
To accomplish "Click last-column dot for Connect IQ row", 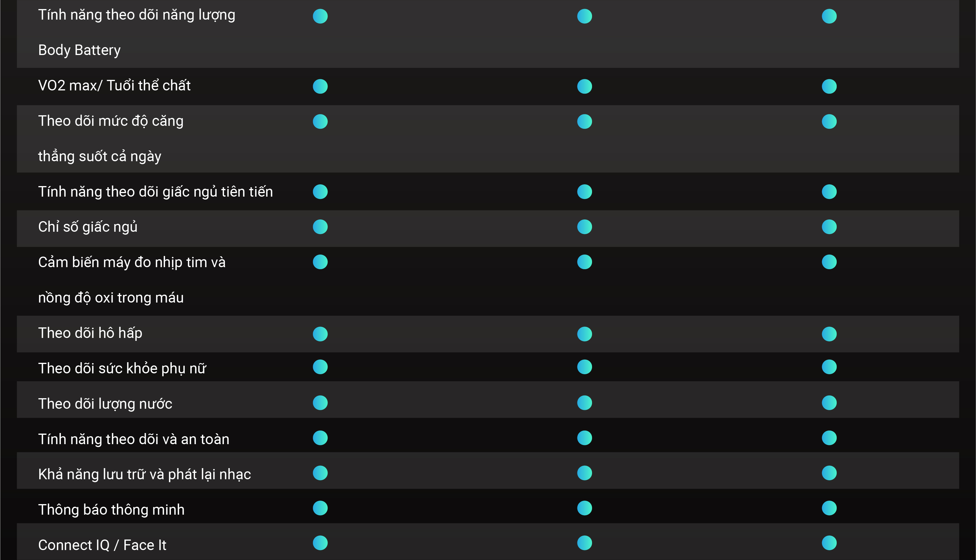I will pos(829,543).
